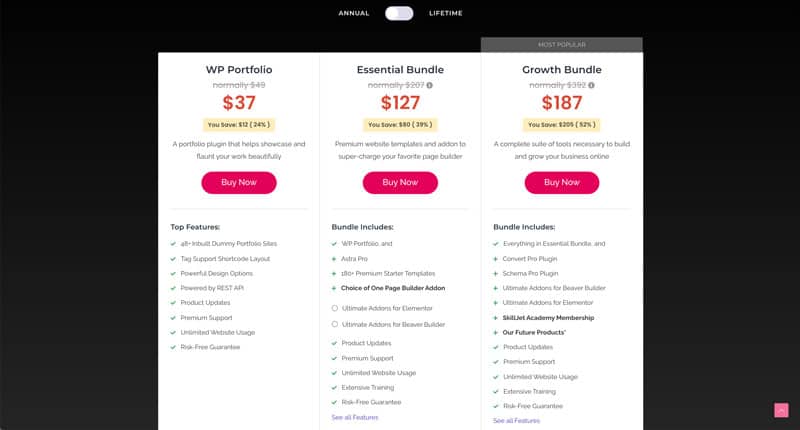Image resolution: width=800 pixels, height=430 pixels.
Task: Click the plus icon beside SkillJet Academy Membership
Action: coord(495,318)
